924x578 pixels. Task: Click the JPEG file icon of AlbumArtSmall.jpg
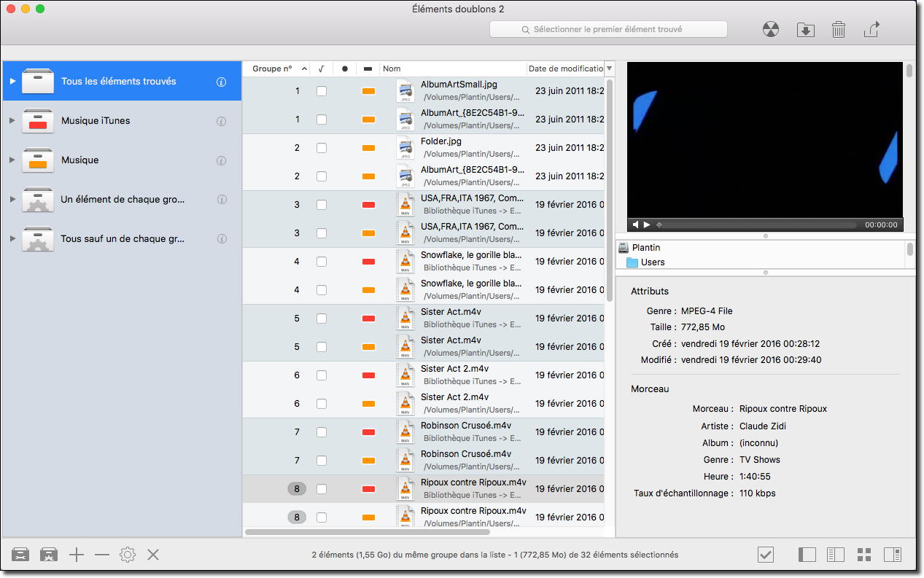[x=405, y=91]
